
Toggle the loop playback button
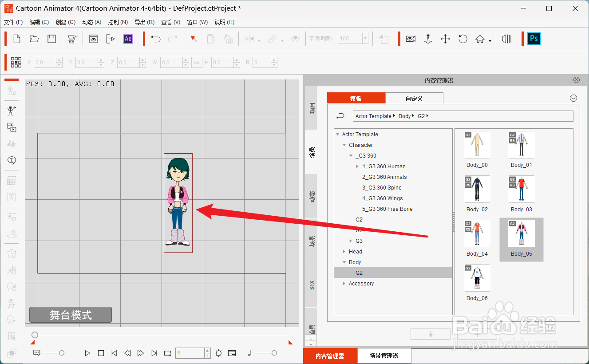point(167,353)
